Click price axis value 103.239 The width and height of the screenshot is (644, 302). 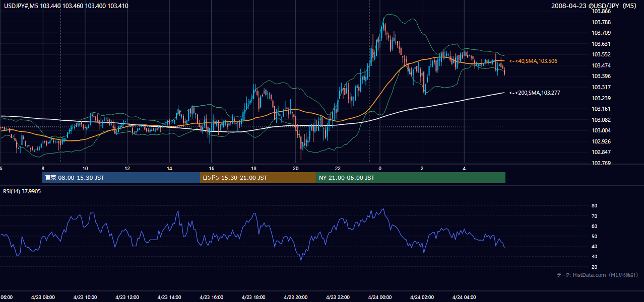point(601,98)
